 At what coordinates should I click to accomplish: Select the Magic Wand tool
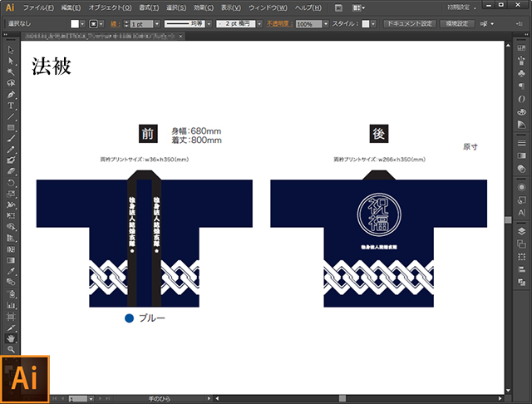(11, 72)
